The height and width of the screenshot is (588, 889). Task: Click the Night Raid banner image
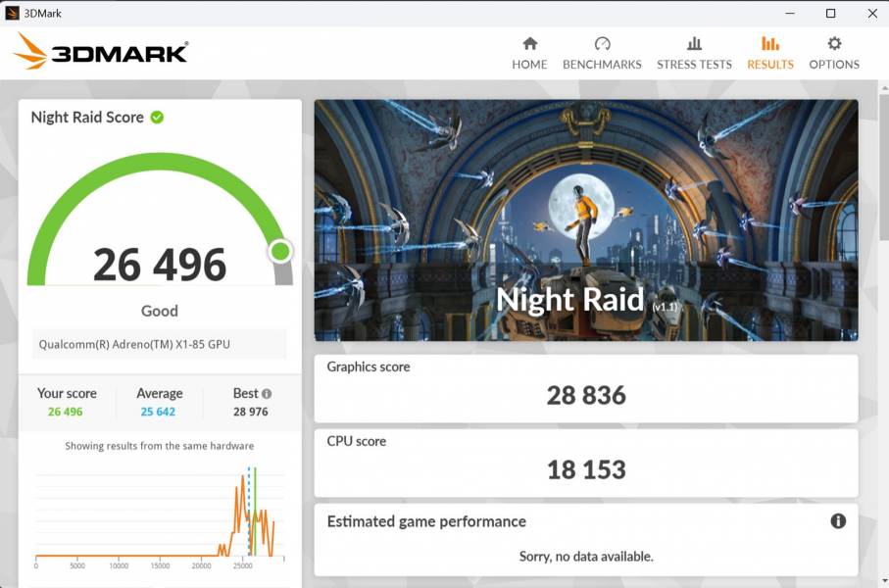click(x=586, y=220)
